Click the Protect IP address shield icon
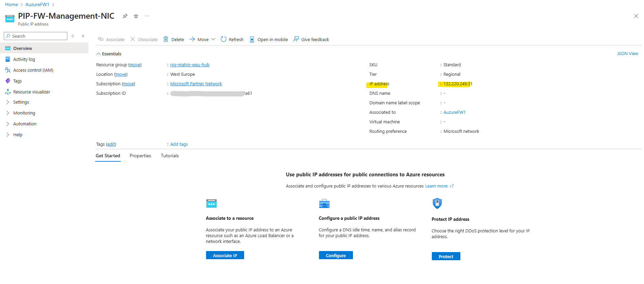This screenshot has height=284, width=644. (437, 203)
